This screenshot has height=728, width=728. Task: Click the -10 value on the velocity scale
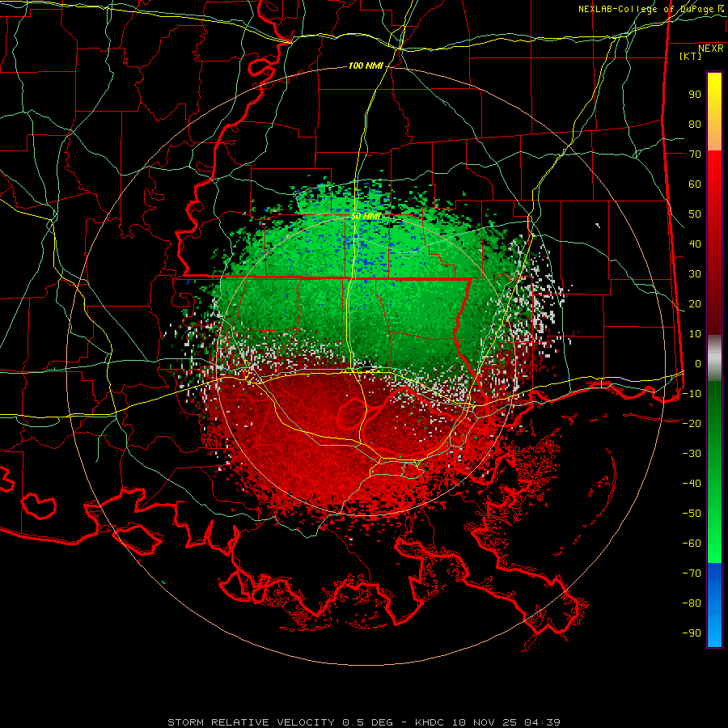tap(692, 394)
